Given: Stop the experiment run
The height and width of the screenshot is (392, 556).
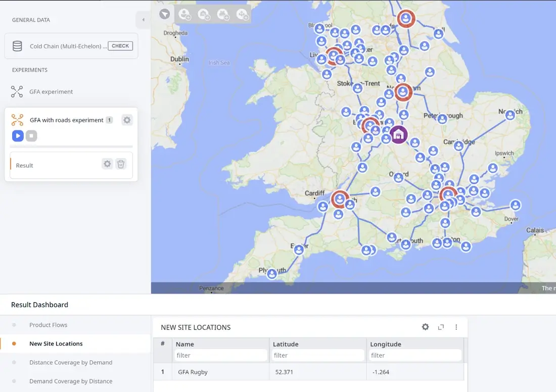Looking at the screenshot, I should pyautogui.click(x=31, y=136).
